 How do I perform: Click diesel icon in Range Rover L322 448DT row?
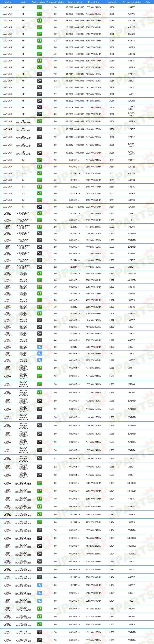[x=39, y=340]
